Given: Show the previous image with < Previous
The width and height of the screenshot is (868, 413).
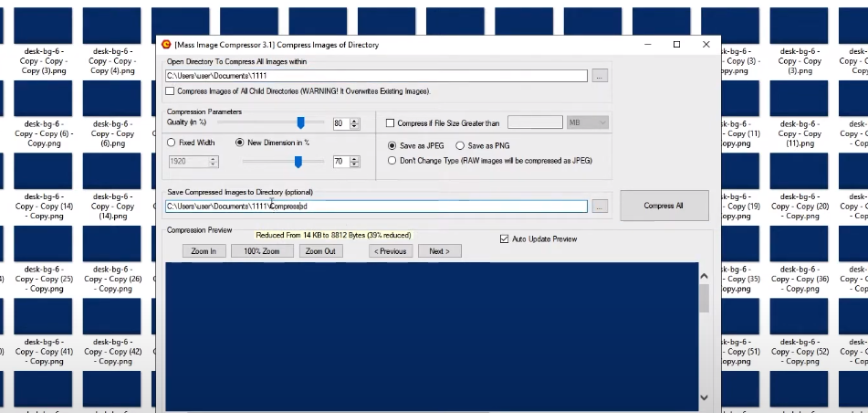Looking at the screenshot, I should pyautogui.click(x=391, y=251).
